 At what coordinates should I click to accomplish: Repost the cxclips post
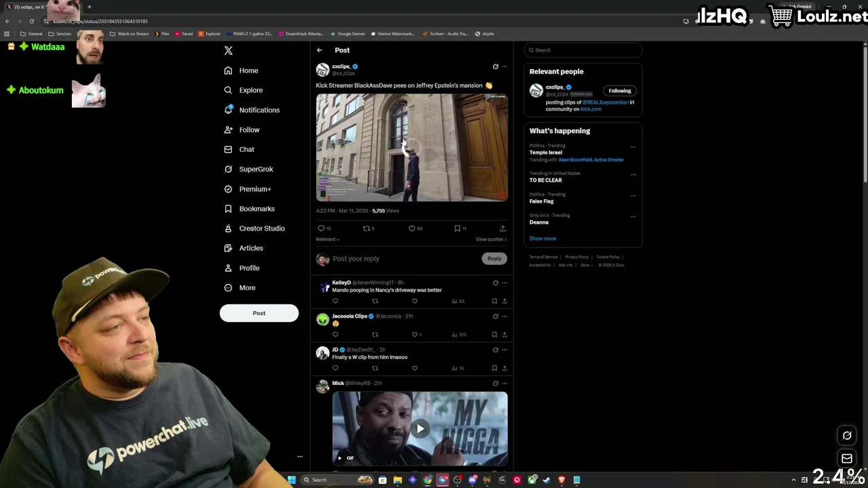(x=366, y=228)
